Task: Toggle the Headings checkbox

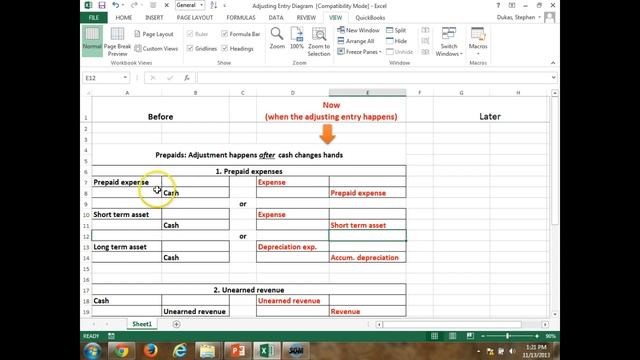Action: (x=224, y=49)
